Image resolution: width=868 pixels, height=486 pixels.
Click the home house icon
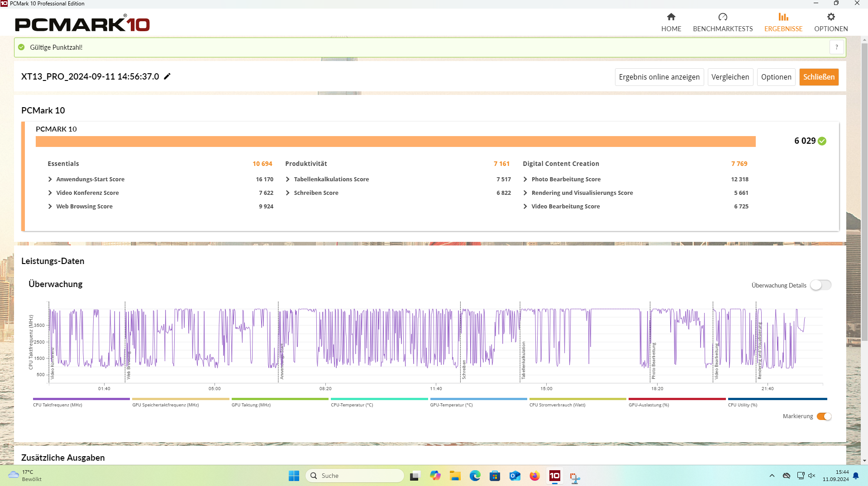[x=671, y=17]
